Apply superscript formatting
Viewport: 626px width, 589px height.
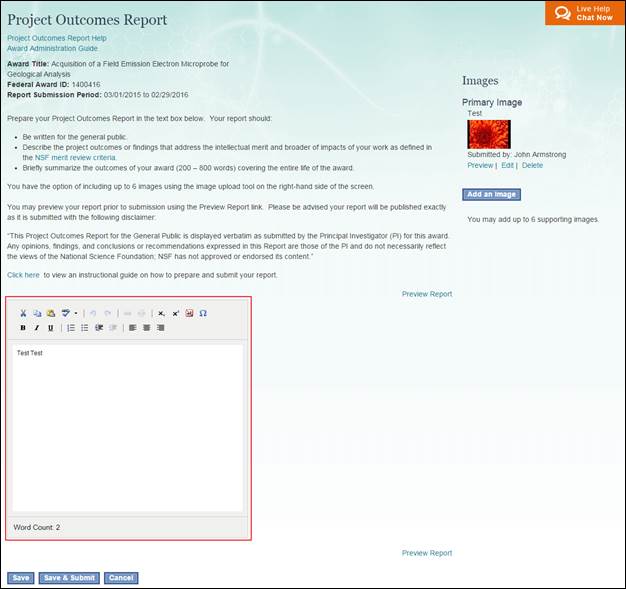pos(176,313)
